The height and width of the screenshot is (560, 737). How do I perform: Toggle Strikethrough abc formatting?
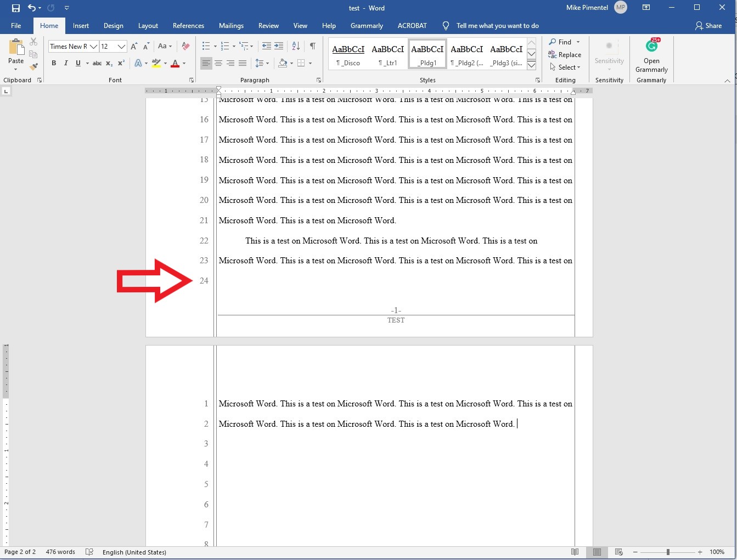(97, 63)
